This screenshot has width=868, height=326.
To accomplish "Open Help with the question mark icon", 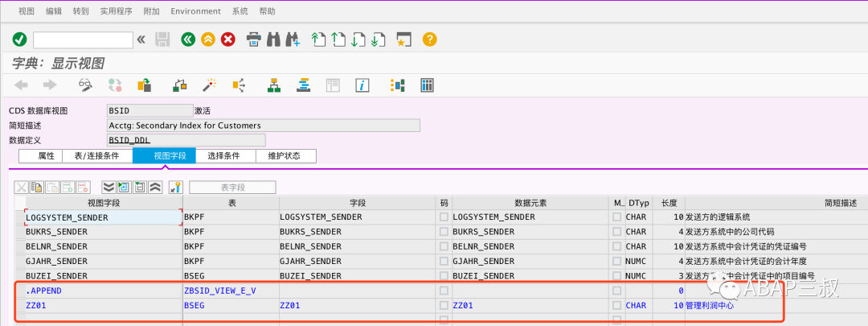I will tap(429, 39).
